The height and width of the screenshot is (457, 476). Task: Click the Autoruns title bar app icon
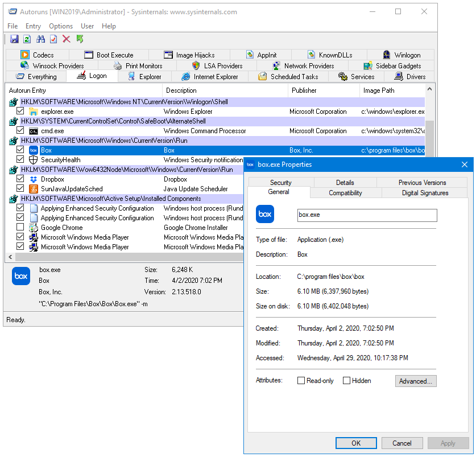[13, 12]
